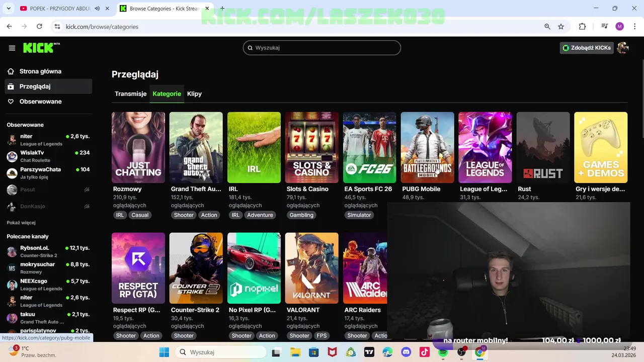Click the address bar URL
644x362 pixels.
tap(102, 27)
